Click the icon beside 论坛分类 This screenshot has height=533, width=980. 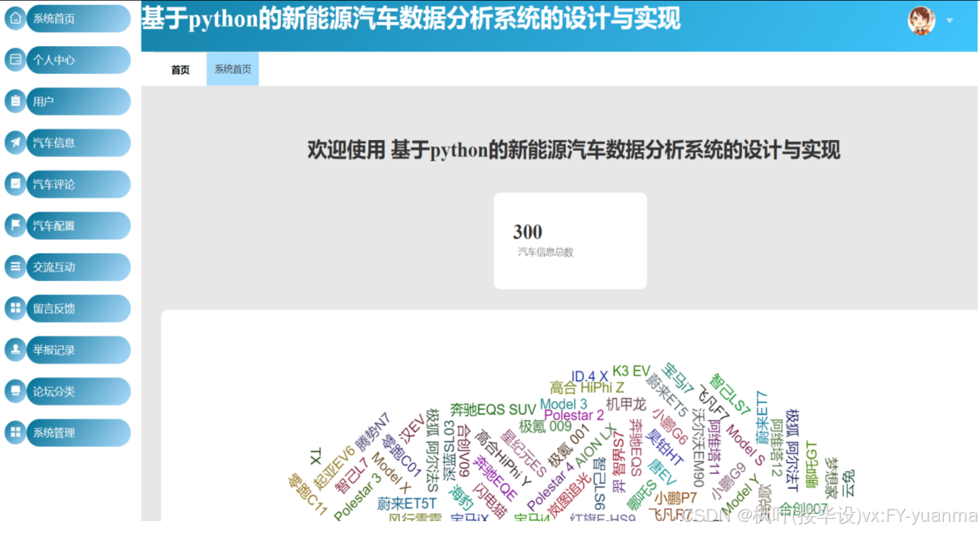coord(15,391)
